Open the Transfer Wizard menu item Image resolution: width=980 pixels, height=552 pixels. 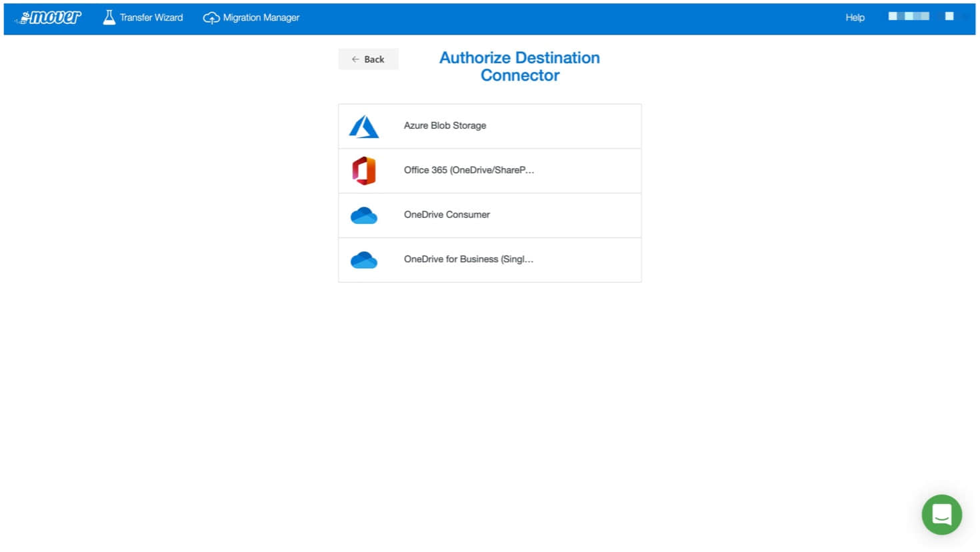[143, 17]
